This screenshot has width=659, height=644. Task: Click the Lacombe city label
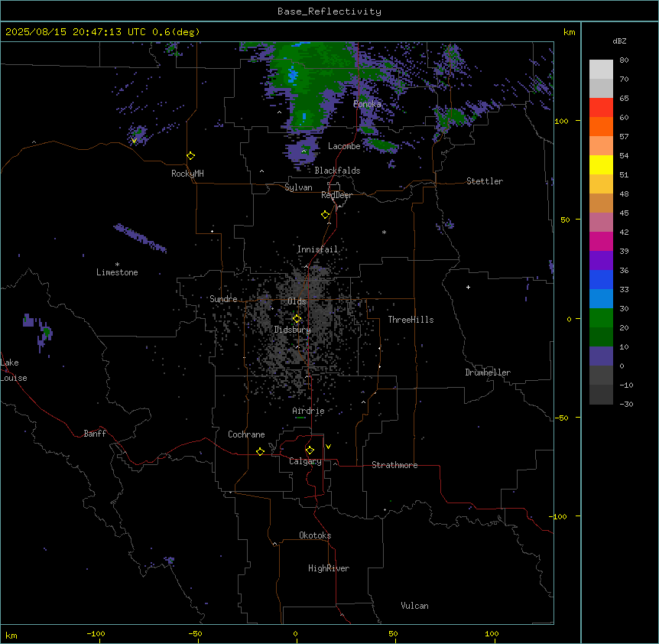[344, 146]
